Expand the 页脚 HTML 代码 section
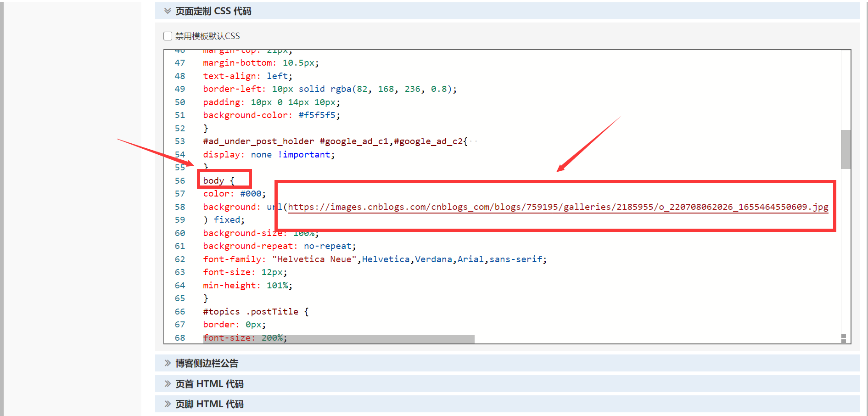 click(x=209, y=404)
